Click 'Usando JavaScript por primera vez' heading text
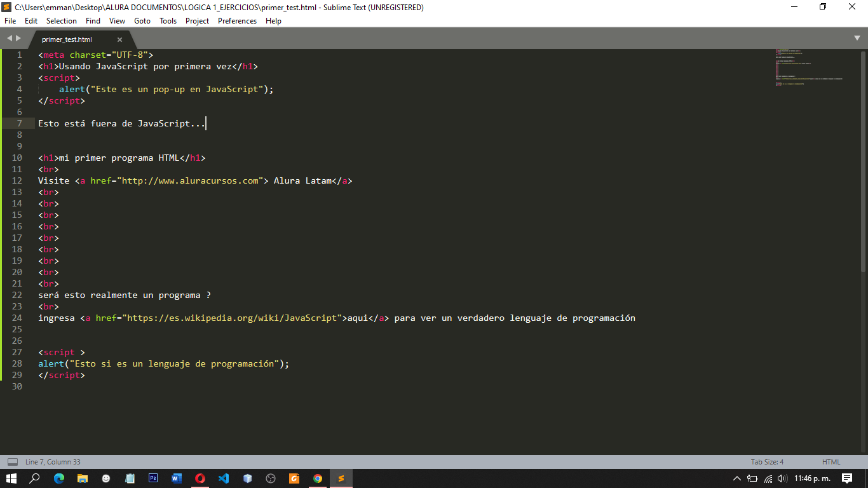The width and height of the screenshot is (868, 488). click(x=146, y=66)
